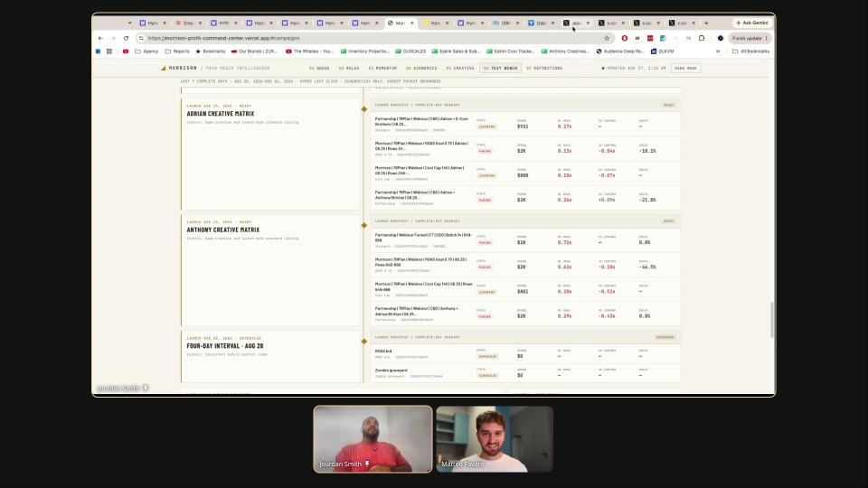Click the Zombie graveyard row
The width and height of the screenshot is (868, 488).
click(526, 373)
